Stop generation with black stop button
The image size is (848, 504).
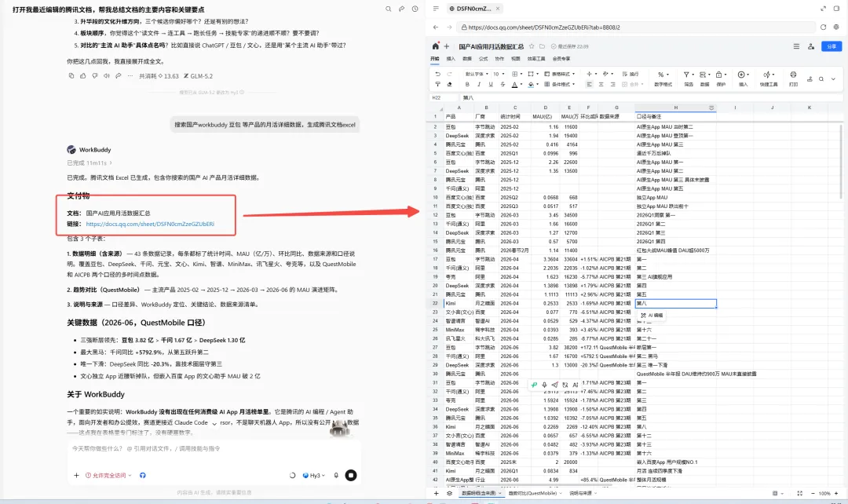pos(351,475)
